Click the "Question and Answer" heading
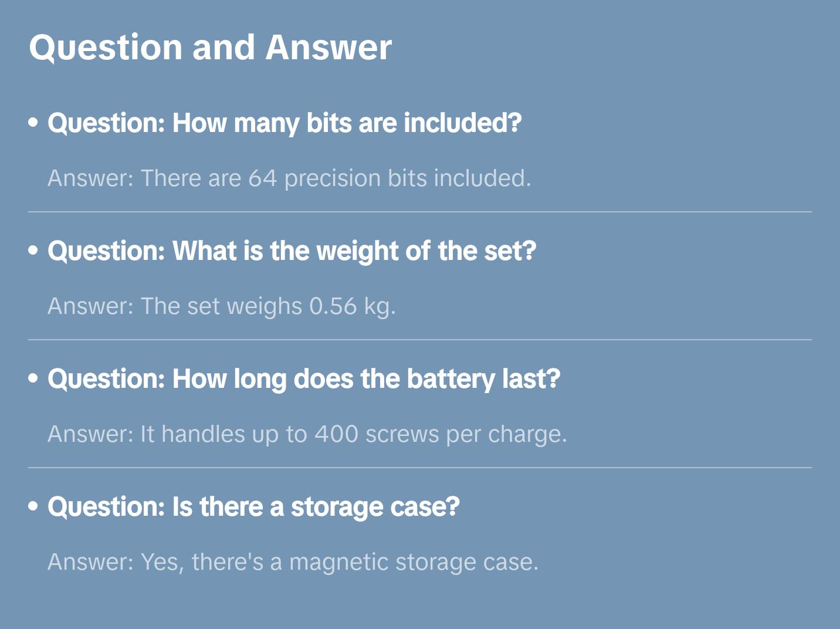 [x=210, y=48]
